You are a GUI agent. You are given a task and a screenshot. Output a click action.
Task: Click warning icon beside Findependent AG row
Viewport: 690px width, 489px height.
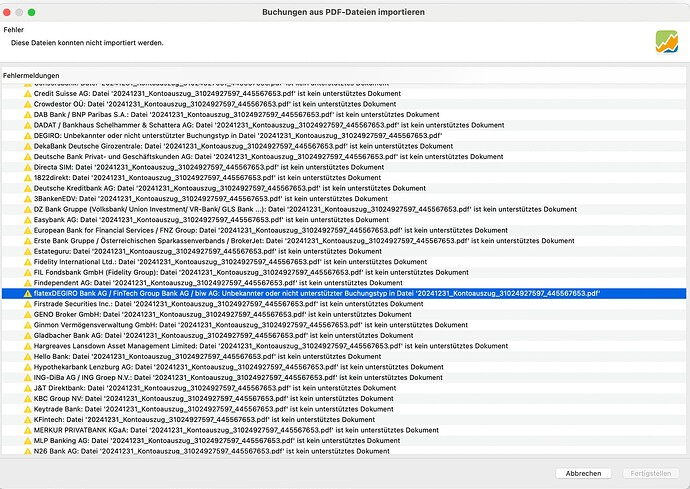(28, 283)
